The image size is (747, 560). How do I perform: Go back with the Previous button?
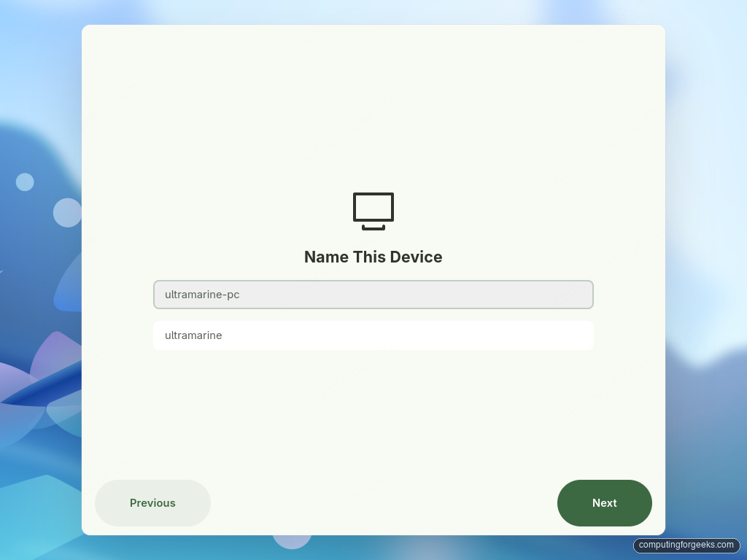pos(152,503)
